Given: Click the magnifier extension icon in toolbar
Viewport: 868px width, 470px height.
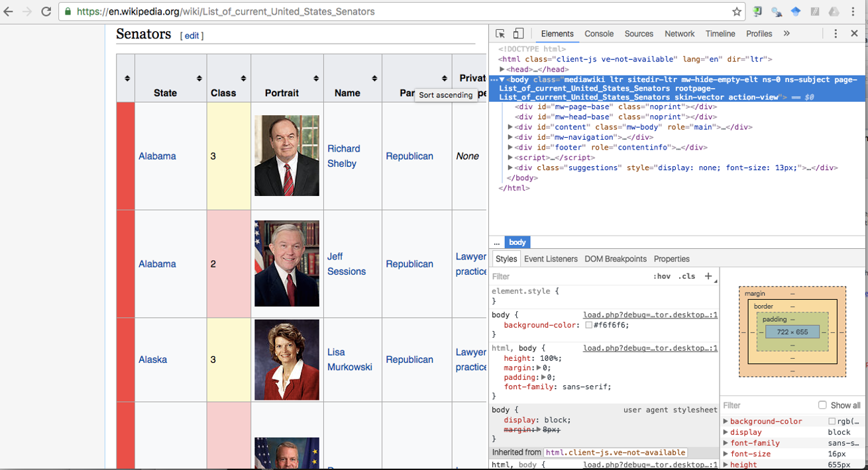Looking at the screenshot, I should [777, 12].
